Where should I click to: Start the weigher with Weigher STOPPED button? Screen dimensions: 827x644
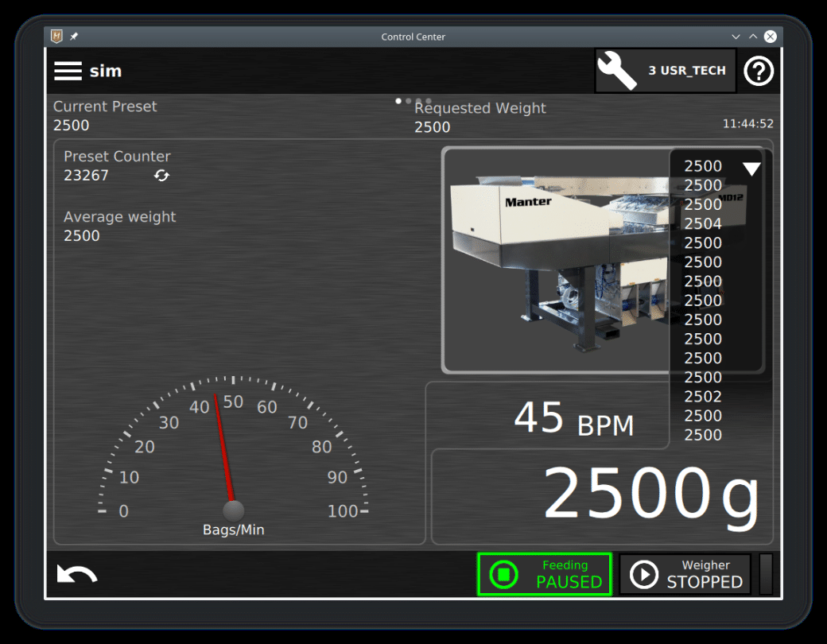pyautogui.click(x=685, y=574)
